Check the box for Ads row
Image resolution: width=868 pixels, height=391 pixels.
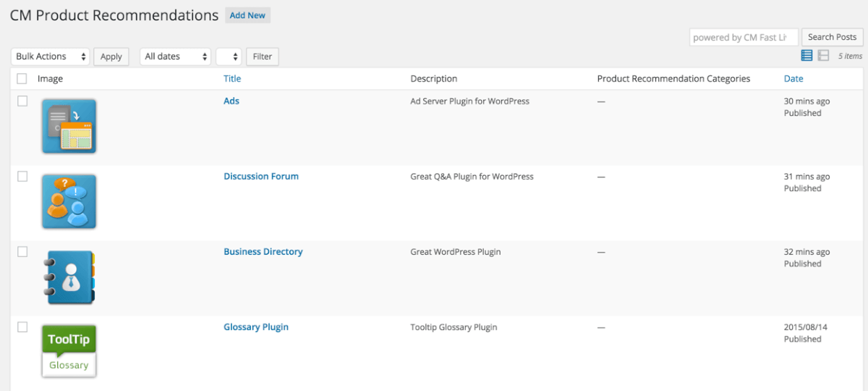(x=22, y=101)
